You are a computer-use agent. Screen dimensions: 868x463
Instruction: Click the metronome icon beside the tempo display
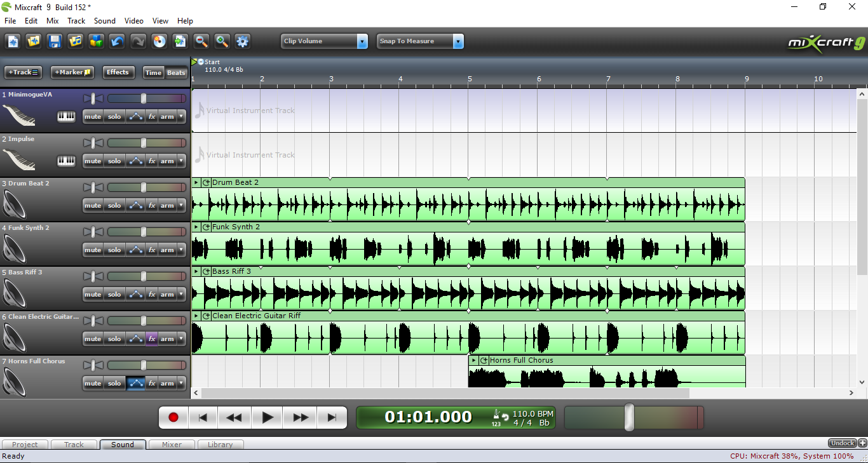pos(496,414)
